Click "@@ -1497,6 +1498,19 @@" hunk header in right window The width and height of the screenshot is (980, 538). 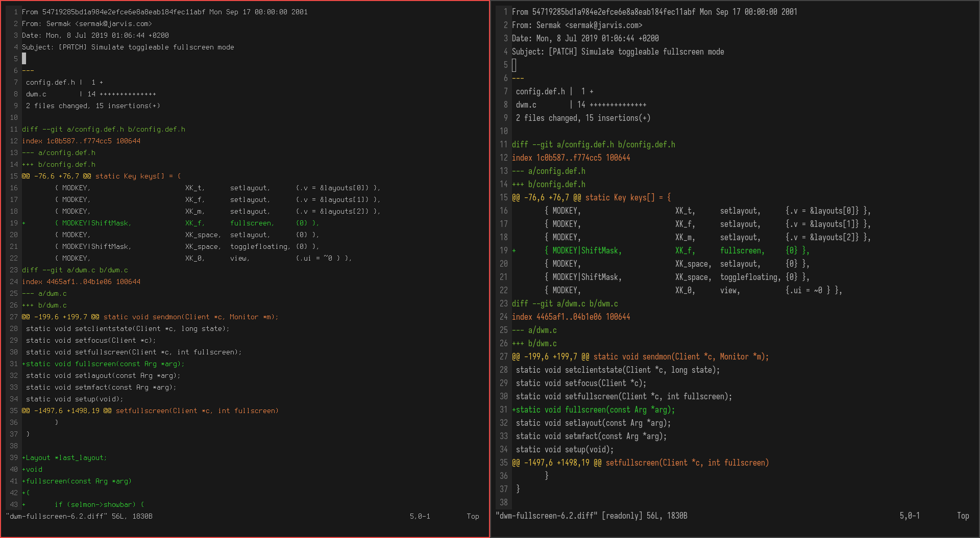[x=641, y=463]
